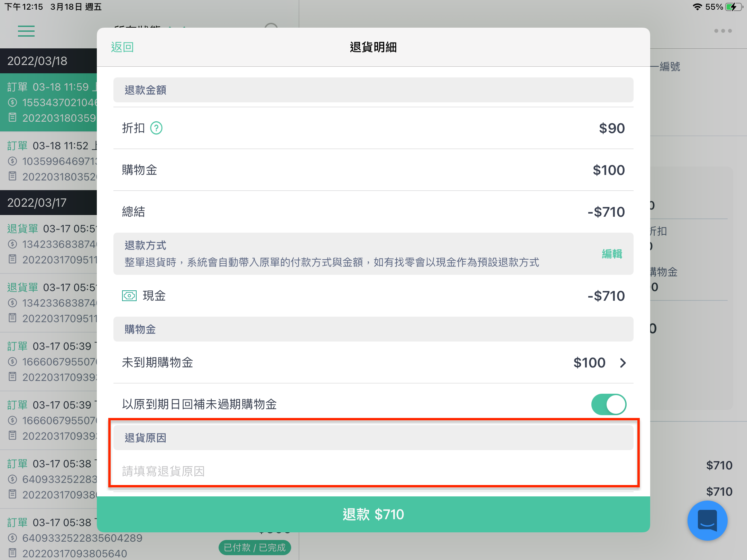The image size is (747, 560).
Task: Tap the 退貨明細 title
Action: tap(373, 47)
